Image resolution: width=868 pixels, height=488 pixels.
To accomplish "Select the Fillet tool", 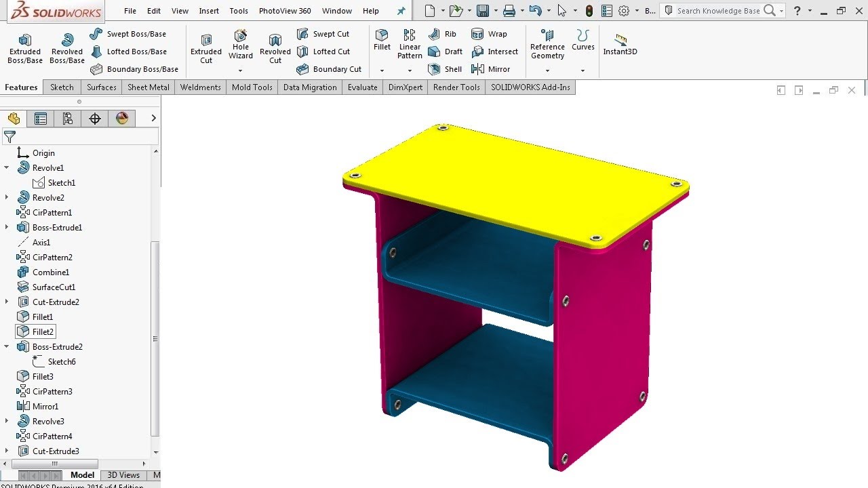I will [382, 40].
